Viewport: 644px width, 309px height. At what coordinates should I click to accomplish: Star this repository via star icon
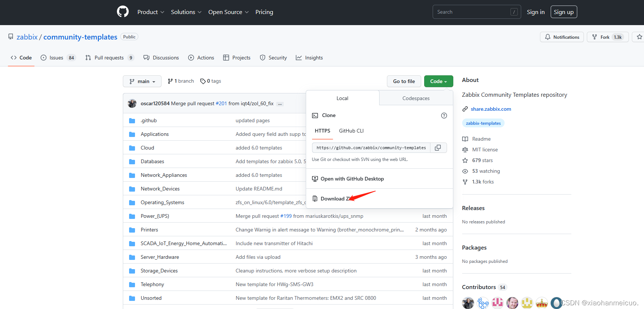(x=640, y=37)
